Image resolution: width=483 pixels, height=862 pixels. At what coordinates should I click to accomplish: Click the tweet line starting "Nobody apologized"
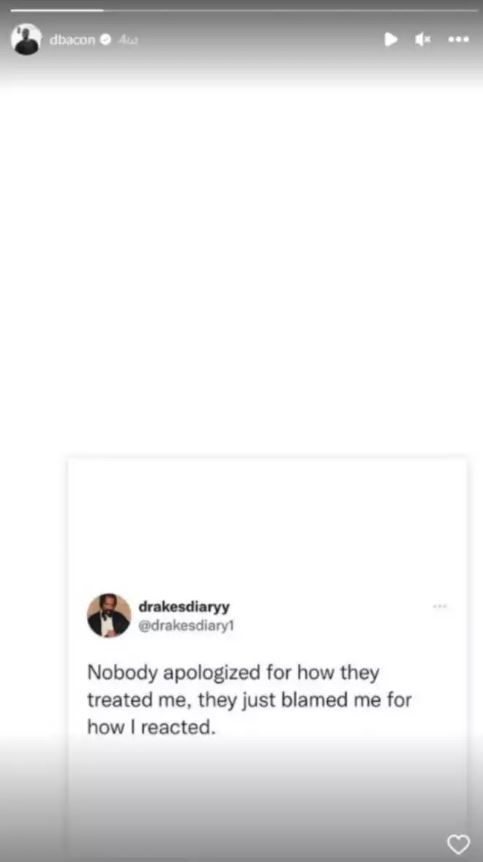233,673
